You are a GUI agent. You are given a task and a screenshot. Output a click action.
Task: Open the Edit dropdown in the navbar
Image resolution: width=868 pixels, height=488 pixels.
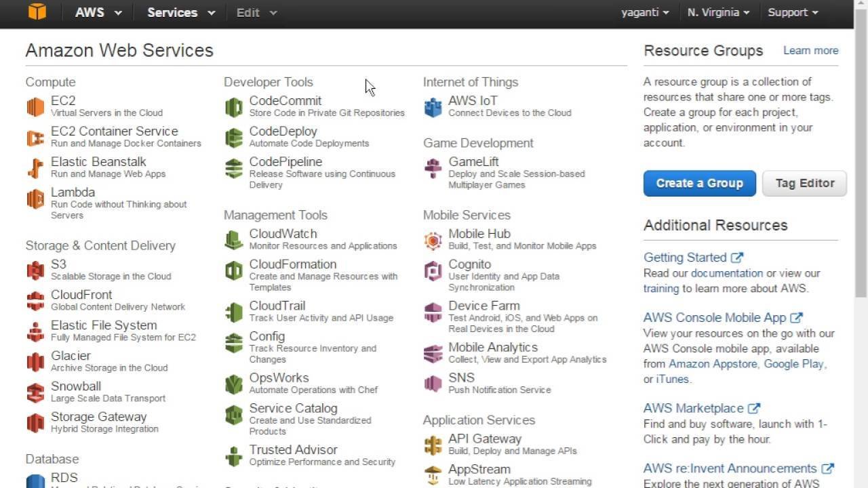(256, 12)
